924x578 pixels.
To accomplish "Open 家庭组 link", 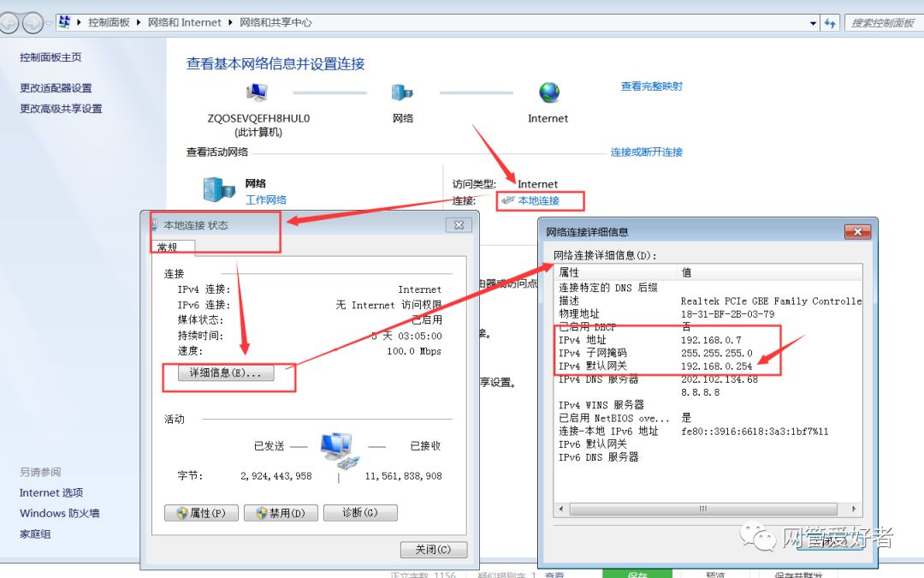I will tap(35, 533).
